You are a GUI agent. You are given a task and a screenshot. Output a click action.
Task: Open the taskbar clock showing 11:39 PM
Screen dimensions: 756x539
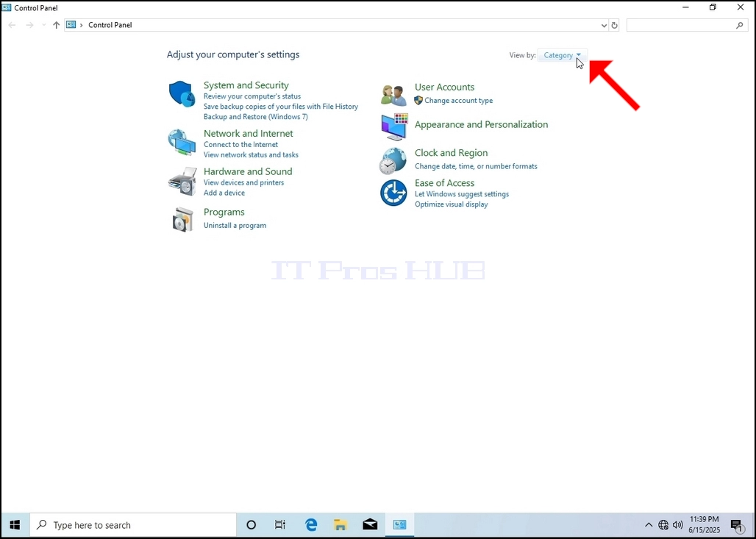click(704, 524)
